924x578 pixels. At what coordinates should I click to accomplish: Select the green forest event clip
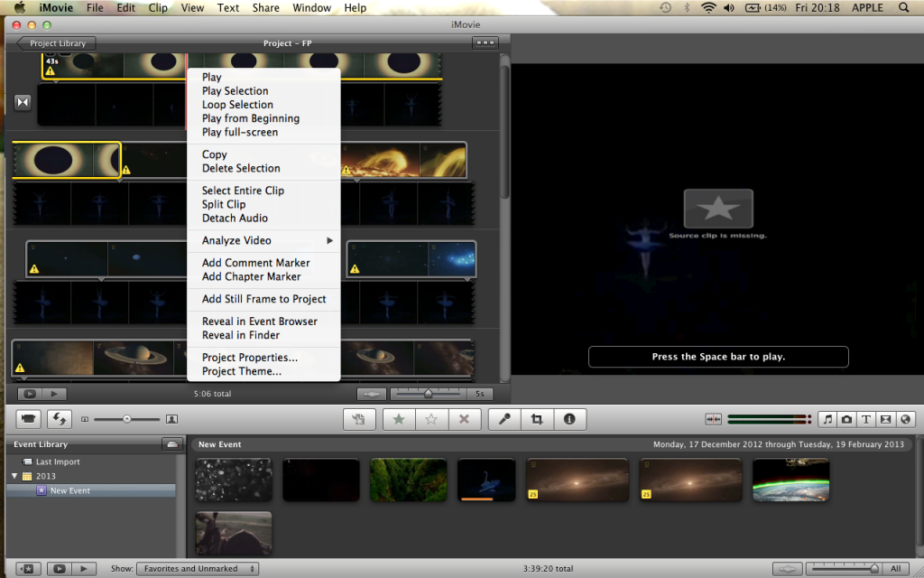coord(409,480)
